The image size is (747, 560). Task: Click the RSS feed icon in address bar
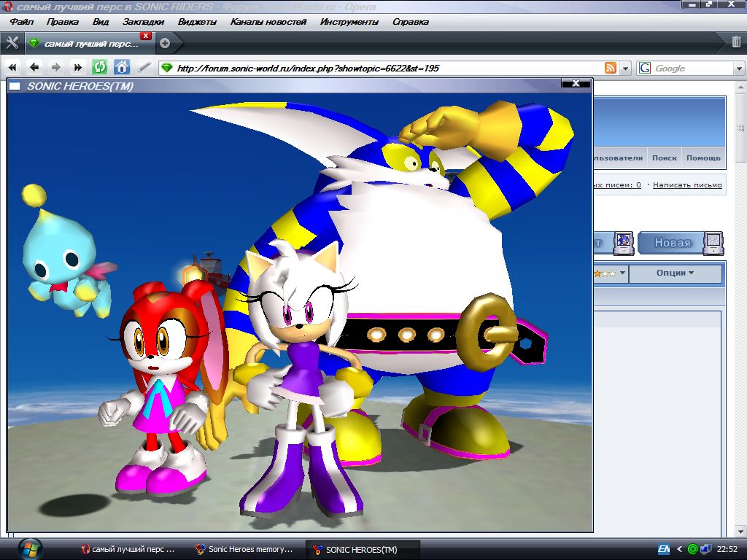[611, 68]
